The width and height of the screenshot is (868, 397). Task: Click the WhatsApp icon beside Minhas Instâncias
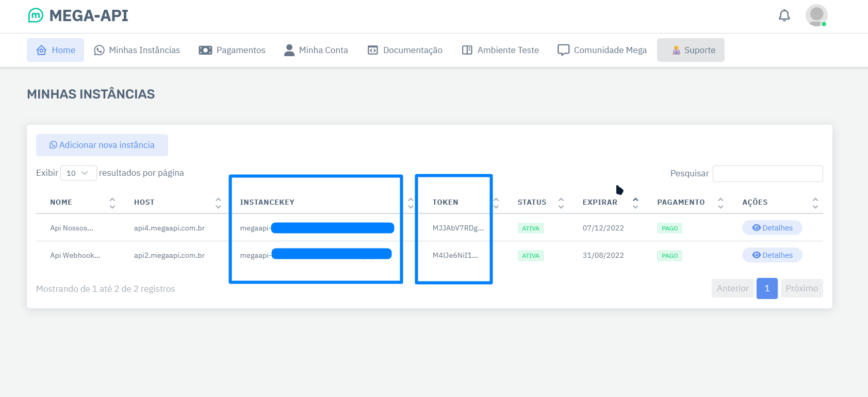tap(99, 50)
